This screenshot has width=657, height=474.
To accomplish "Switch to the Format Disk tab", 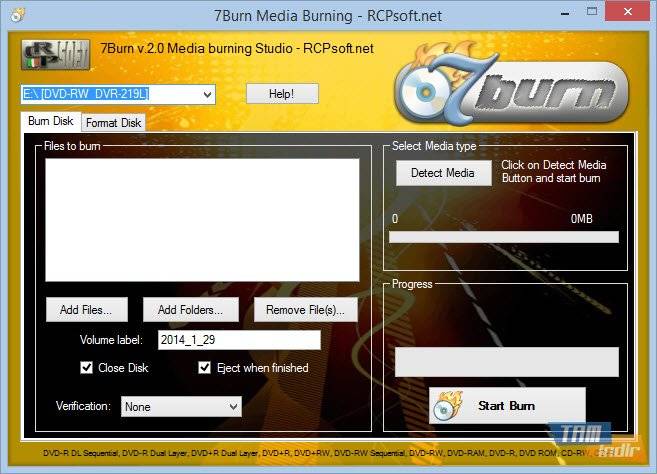I will pos(113,123).
